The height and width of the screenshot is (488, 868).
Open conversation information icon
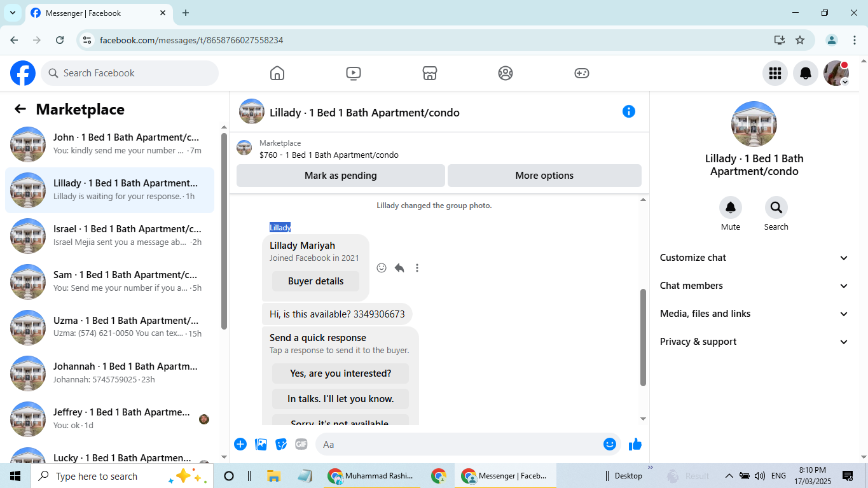[629, 111]
